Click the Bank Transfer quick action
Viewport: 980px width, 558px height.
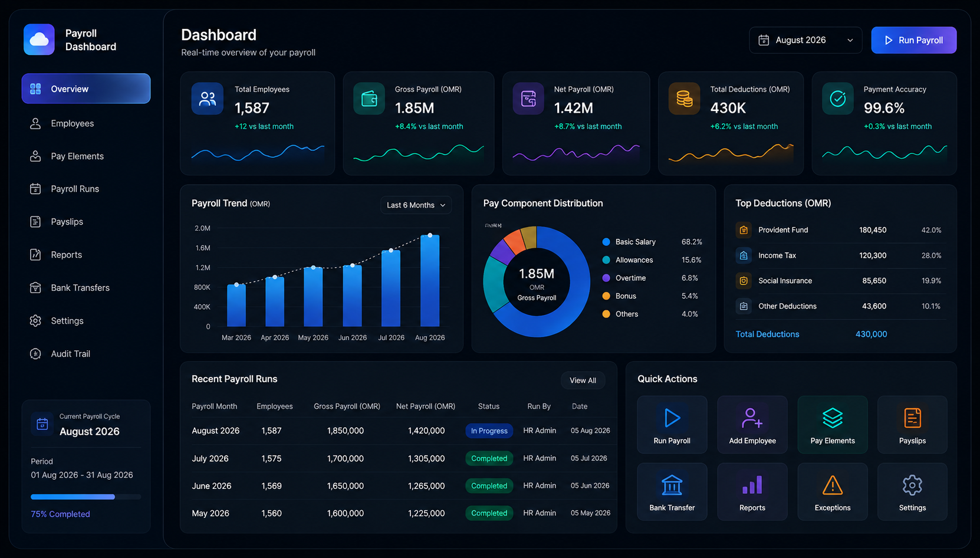[x=672, y=492]
